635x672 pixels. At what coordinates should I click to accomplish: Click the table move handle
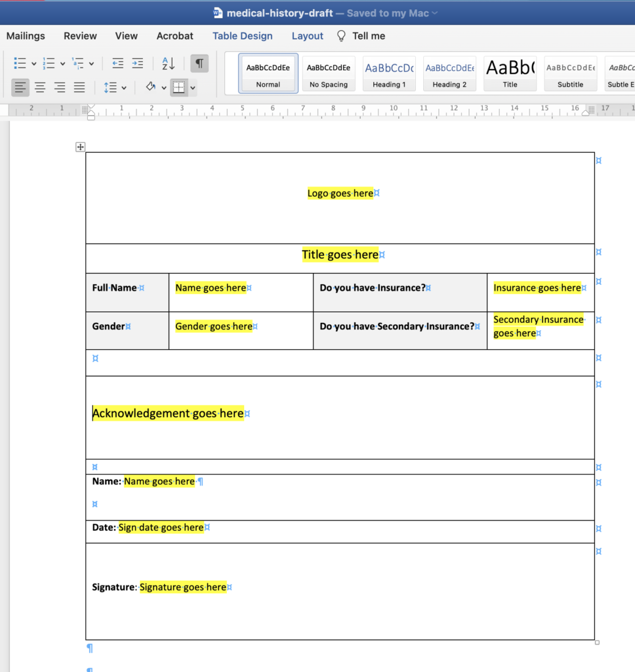coord(81,147)
